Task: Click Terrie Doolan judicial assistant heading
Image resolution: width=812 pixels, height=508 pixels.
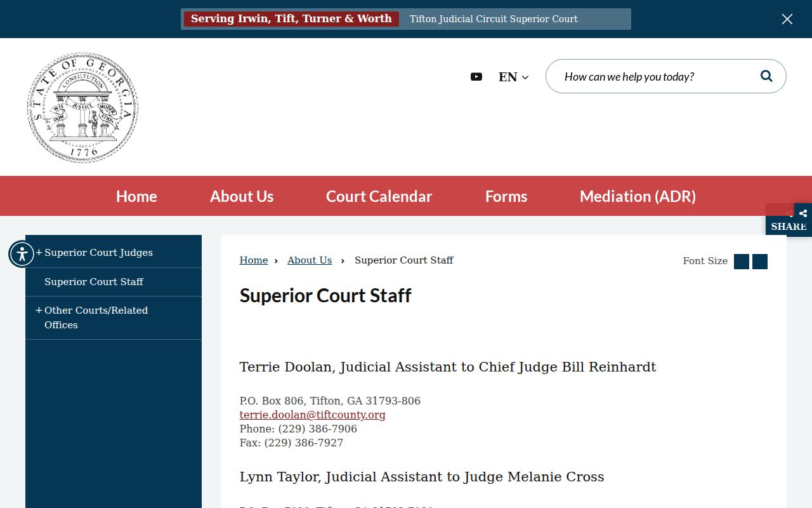Action: [448, 367]
